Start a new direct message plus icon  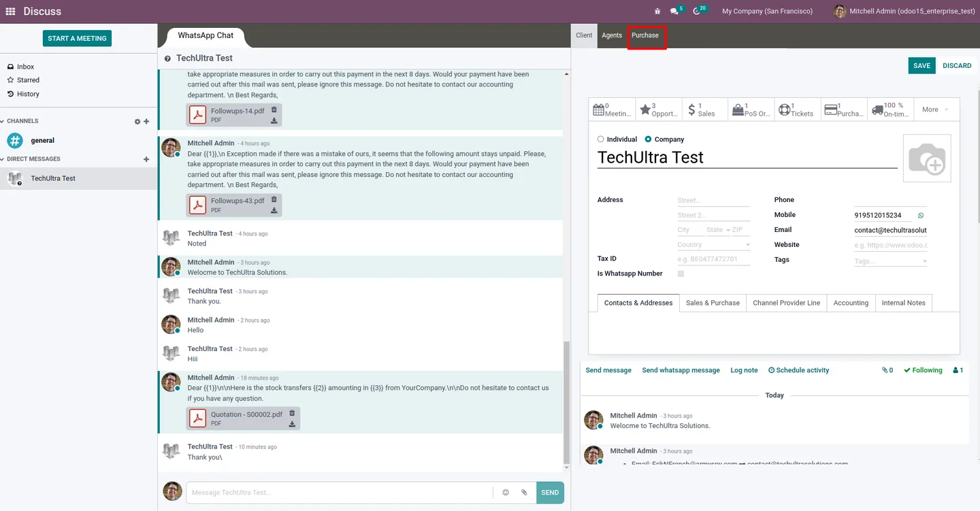coord(146,159)
